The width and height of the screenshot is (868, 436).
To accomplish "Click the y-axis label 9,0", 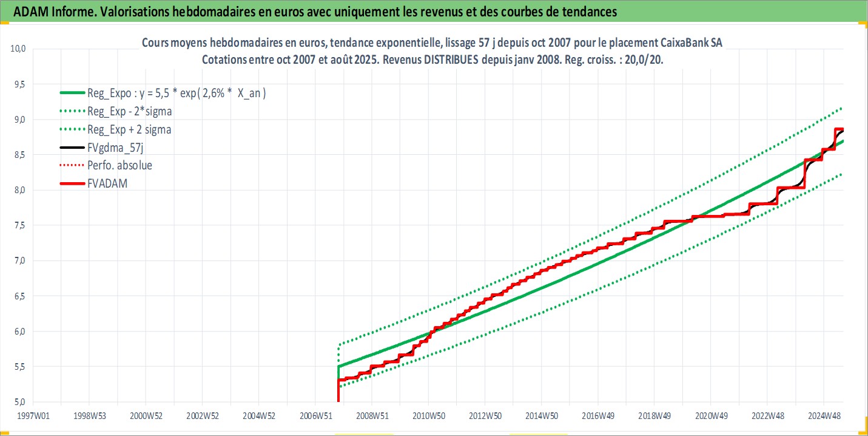I will coord(19,120).
